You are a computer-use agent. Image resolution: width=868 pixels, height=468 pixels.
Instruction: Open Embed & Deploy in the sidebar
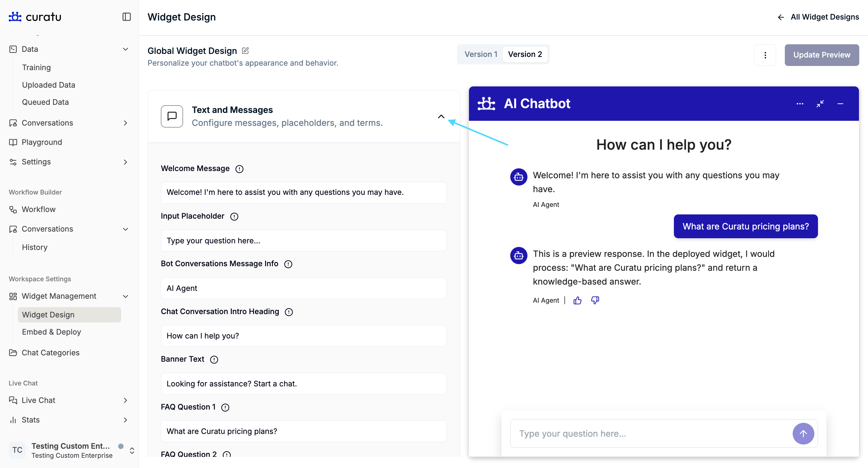coord(52,332)
